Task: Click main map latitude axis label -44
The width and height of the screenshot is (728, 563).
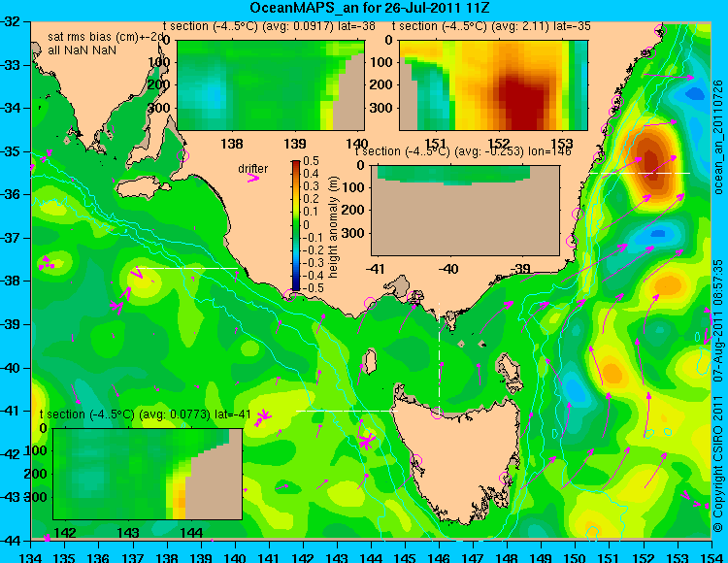Action: pos(11,541)
